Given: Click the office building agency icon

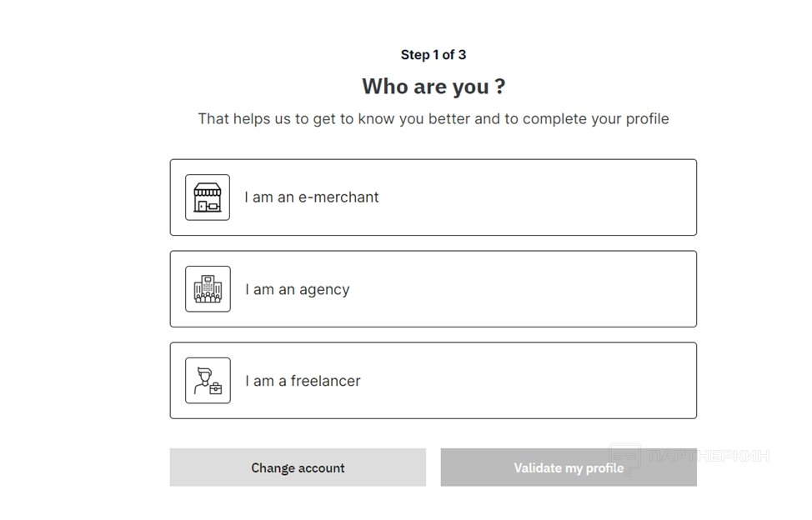Looking at the screenshot, I should pyautogui.click(x=208, y=289).
